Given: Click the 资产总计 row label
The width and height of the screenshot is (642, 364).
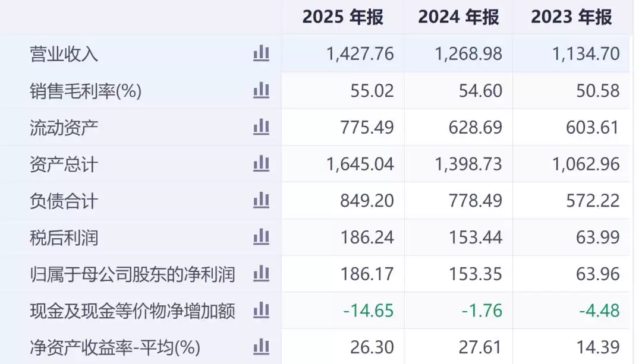Looking at the screenshot, I should (x=64, y=164).
